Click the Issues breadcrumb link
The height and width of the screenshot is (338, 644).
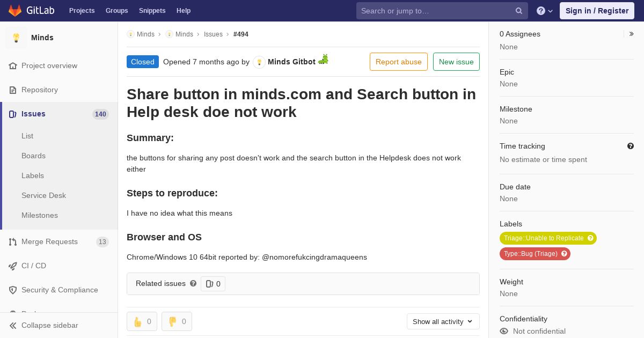pos(213,34)
